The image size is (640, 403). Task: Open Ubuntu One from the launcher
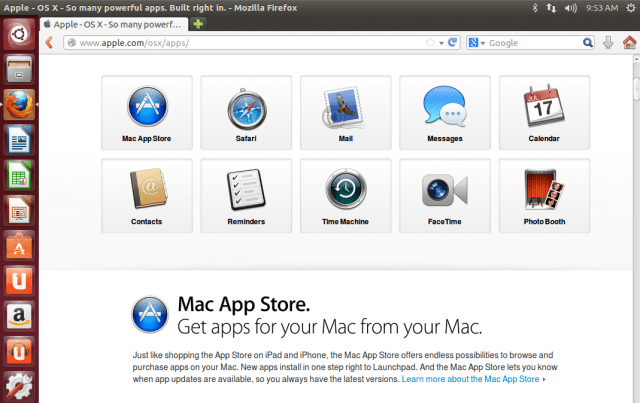[x=19, y=281]
